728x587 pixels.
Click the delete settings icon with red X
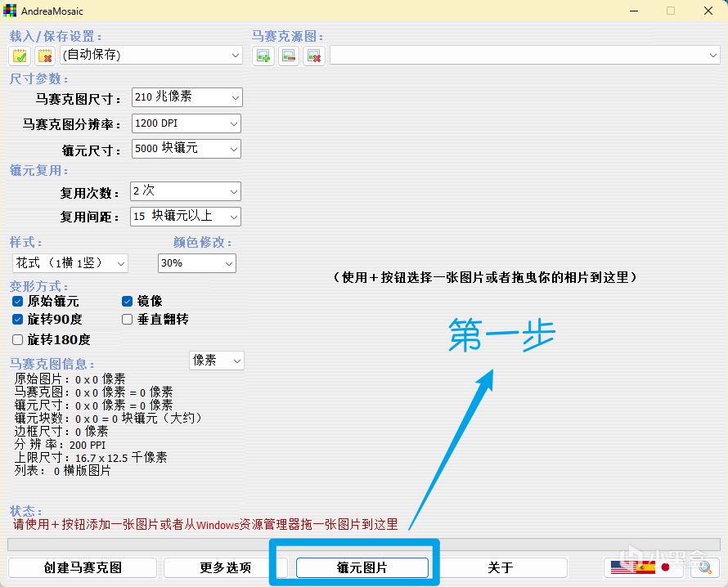coord(45,56)
